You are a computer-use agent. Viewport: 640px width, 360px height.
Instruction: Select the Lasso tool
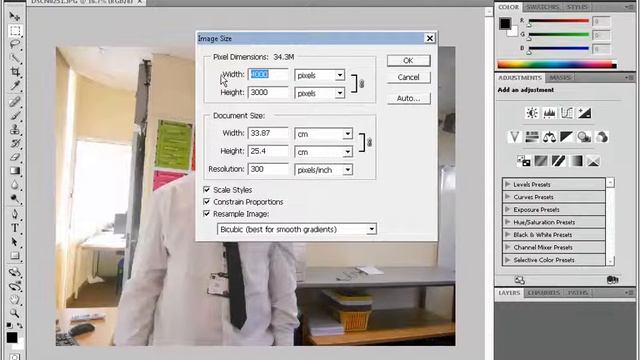(15, 44)
